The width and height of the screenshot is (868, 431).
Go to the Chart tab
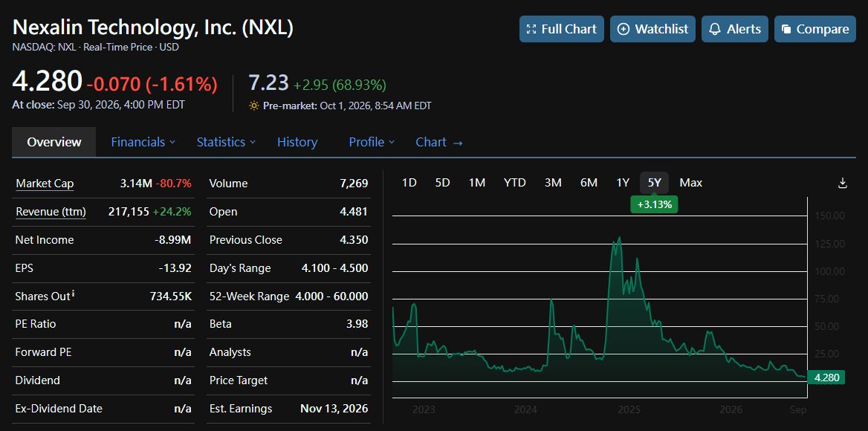(x=439, y=142)
